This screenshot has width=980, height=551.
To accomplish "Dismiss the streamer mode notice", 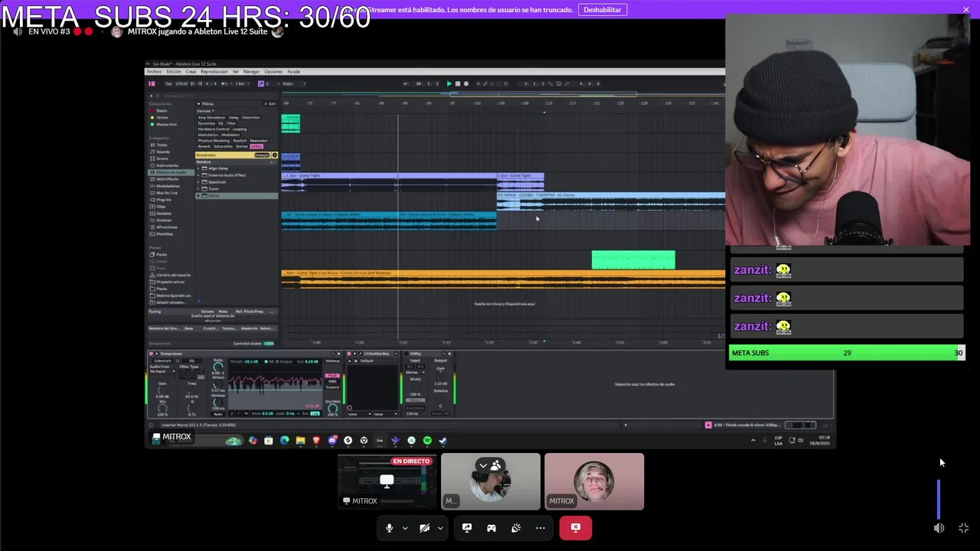I will coord(966,10).
